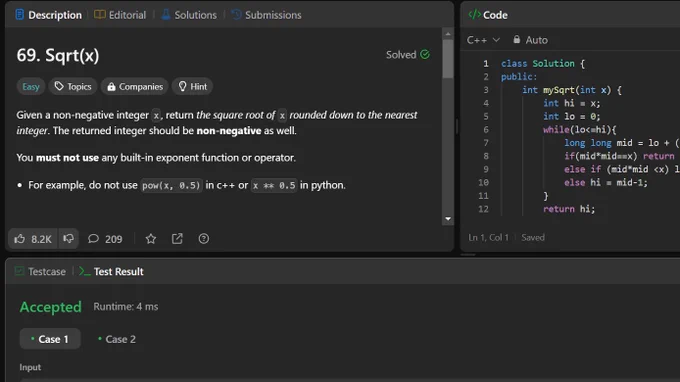The image size is (680, 382).
Task: Click code line 'else hi = mid-1;'
Action: (x=606, y=183)
